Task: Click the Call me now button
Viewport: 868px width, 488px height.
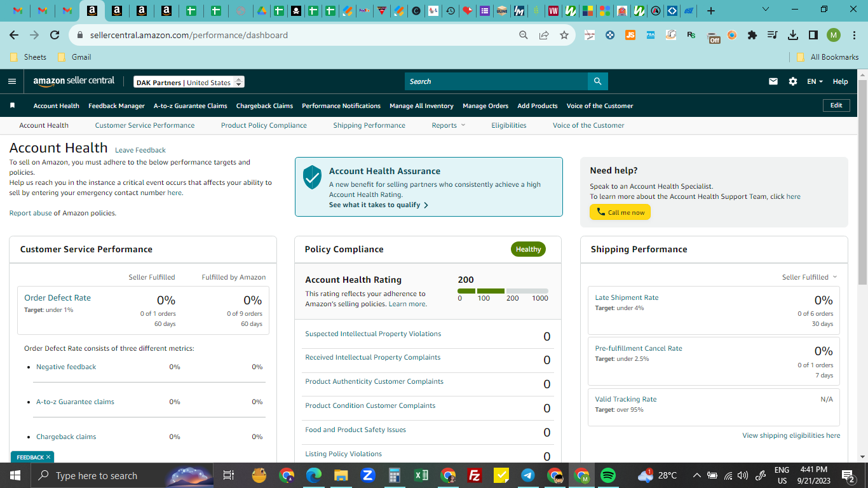Action: [x=620, y=212]
